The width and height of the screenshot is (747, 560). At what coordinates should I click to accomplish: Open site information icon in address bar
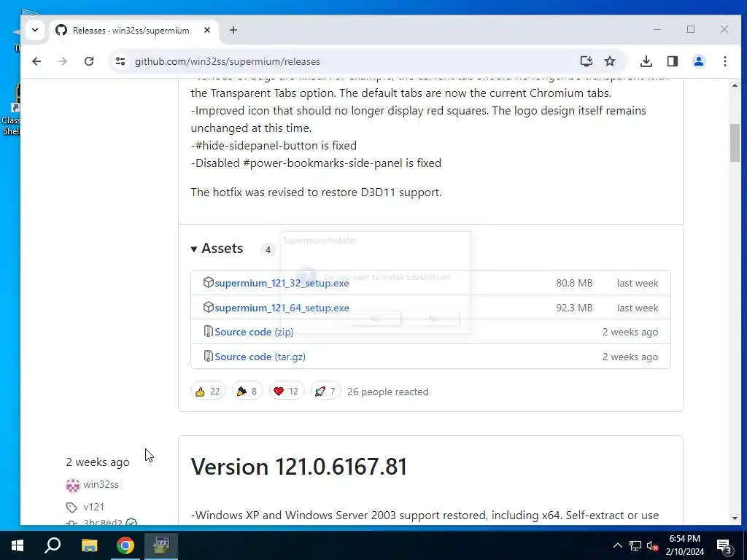120,61
